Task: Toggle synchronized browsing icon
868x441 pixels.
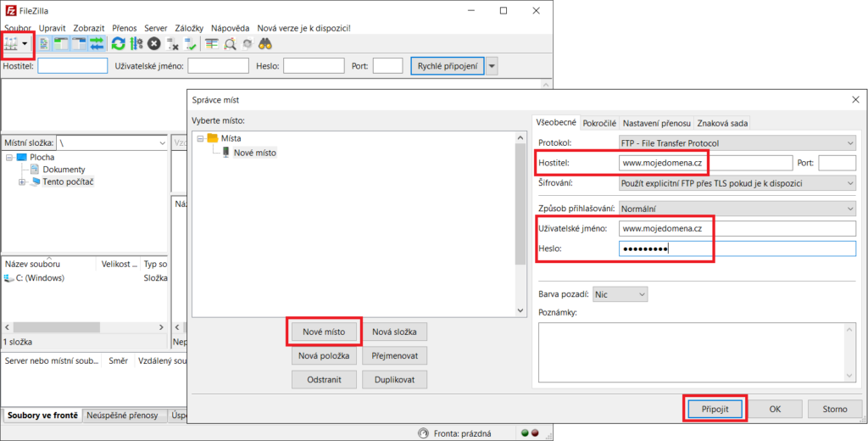Action: (248, 44)
